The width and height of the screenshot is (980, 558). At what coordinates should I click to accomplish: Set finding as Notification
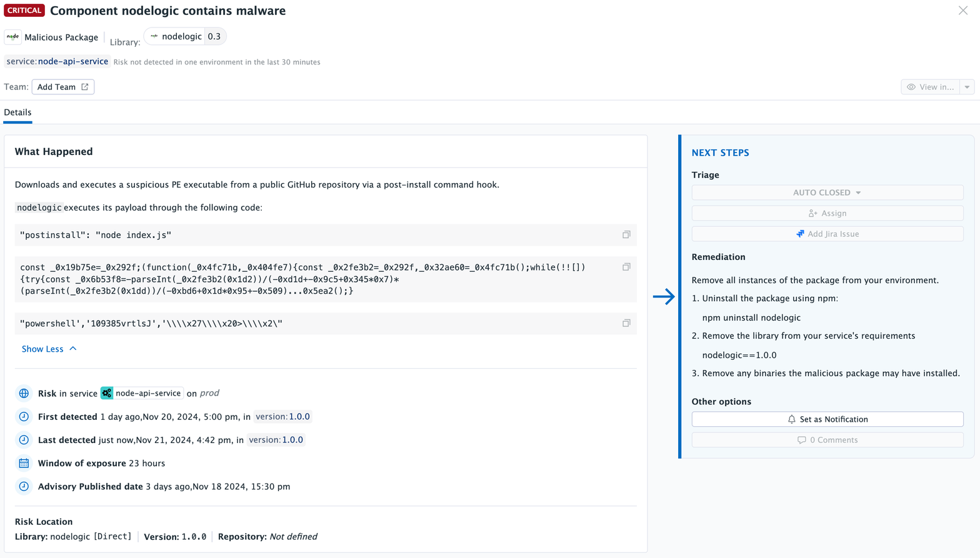pos(827,419)
